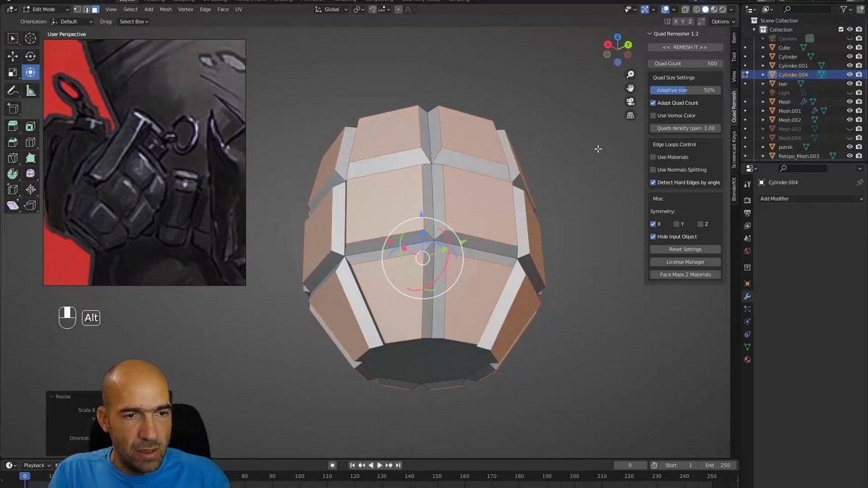This screenshot has width=868, height=488.
Task: Toggle Use Materials checkbox
Action: tap(653, 157)
